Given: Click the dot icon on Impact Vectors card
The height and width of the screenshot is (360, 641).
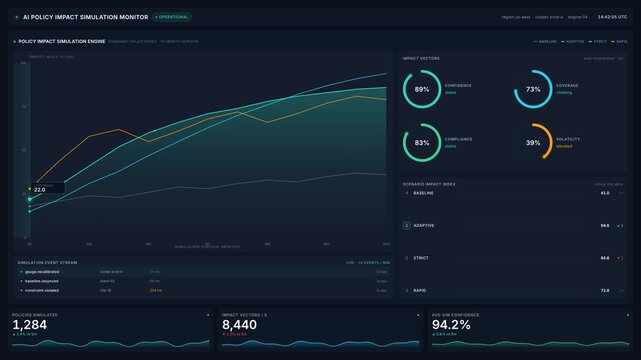Looking at the screenshot, I should pyautogui.click(x=418, y=315).
